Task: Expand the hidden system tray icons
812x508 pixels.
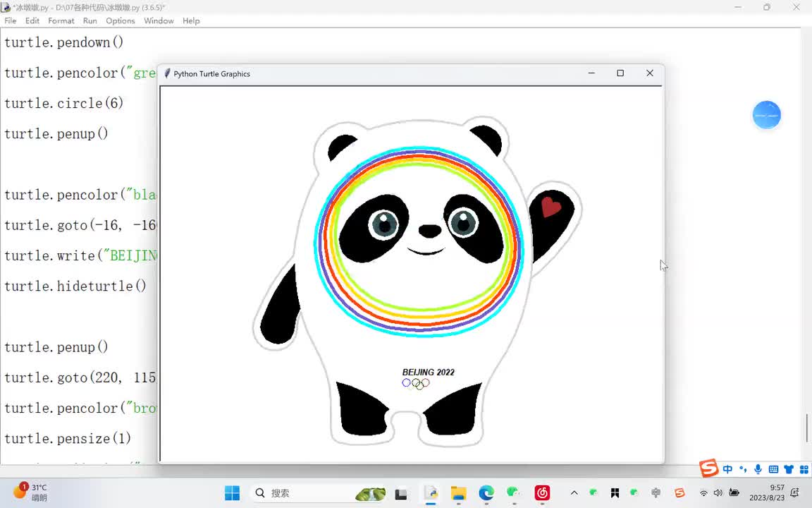Action: (x=574, y=493)
